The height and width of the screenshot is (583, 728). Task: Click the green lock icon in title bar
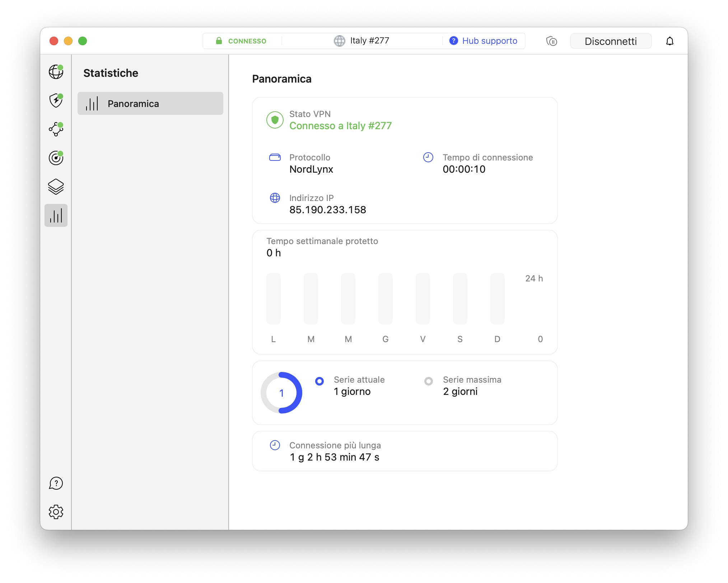pyautogui.click(x=219, y=41)
